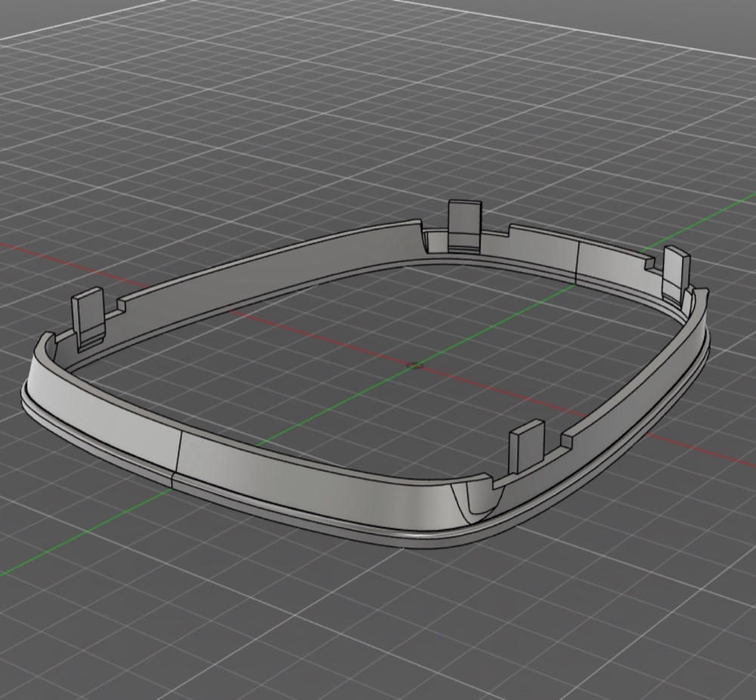
Task: Select the rear upright clip tab
Action: coord(465,226)
